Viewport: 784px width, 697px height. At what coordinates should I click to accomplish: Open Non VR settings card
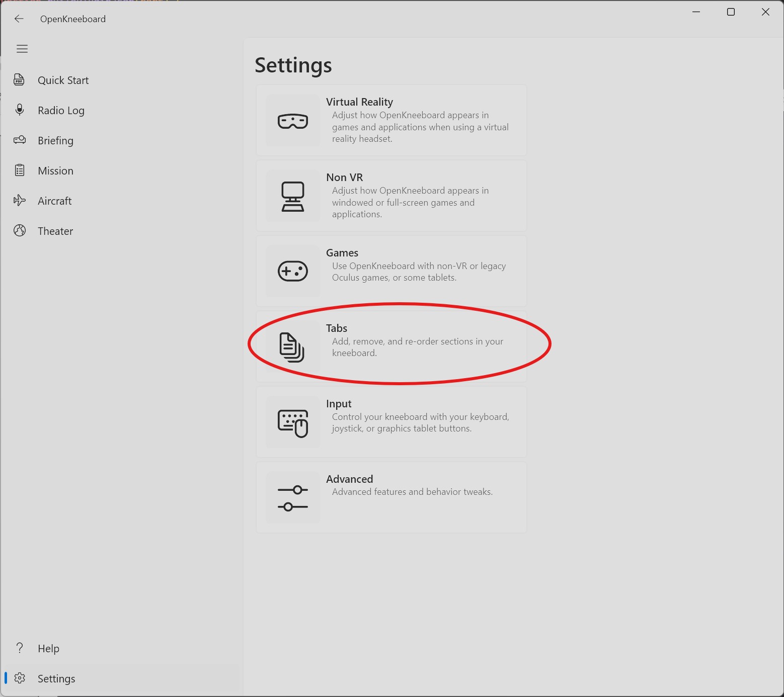click(x=391, y=196)
